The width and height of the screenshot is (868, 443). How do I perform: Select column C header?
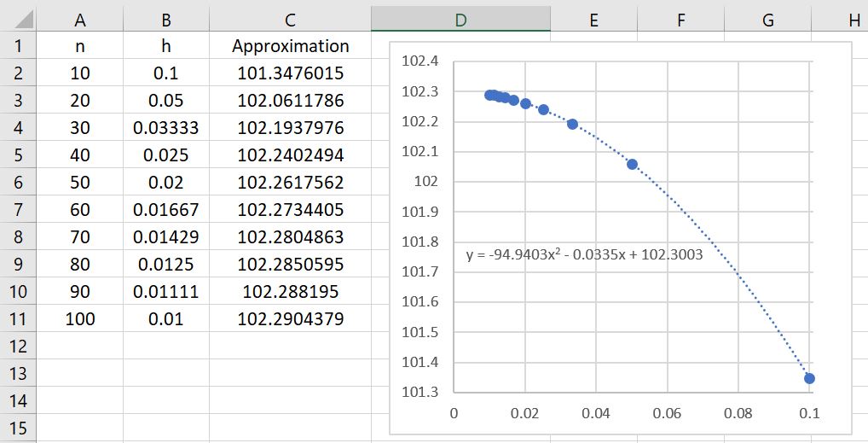[290, 20]
